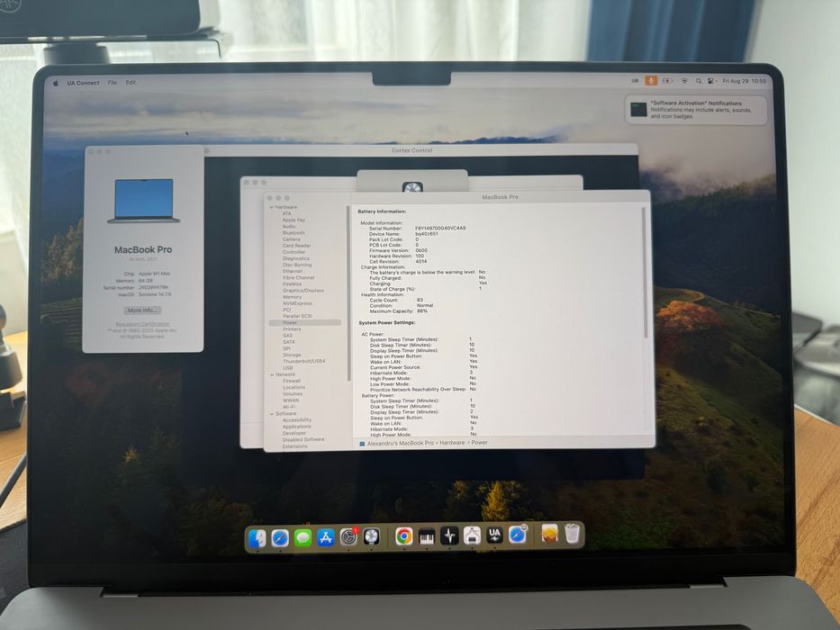The height and width of the screenshot is (630, 840).
Task: Open the App Store dock icon
Action: [x=326, y=537]
